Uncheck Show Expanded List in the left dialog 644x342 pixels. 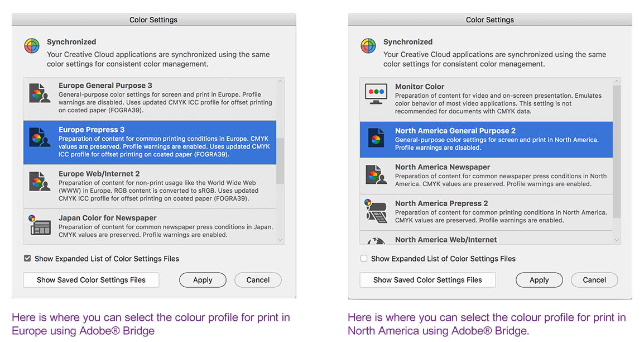click(27, 259)
